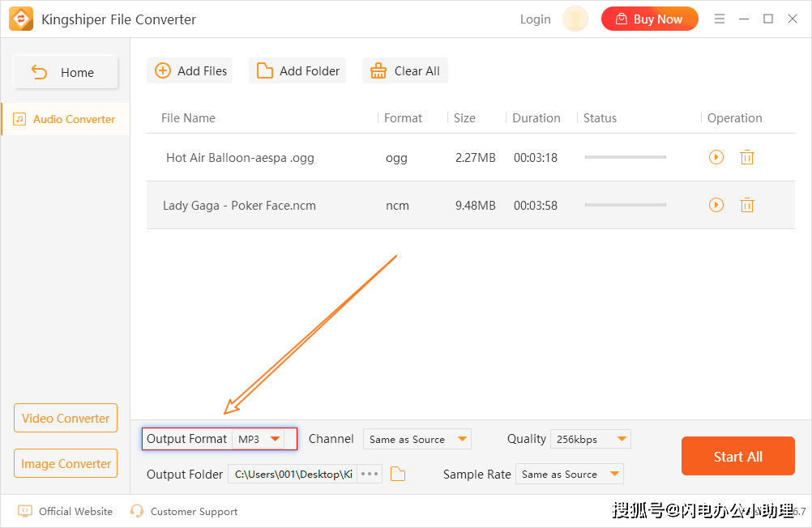Viewport: 812px width, 528px height.
Task: Switch to Image Converter
Action: click(x=66, y=463)
